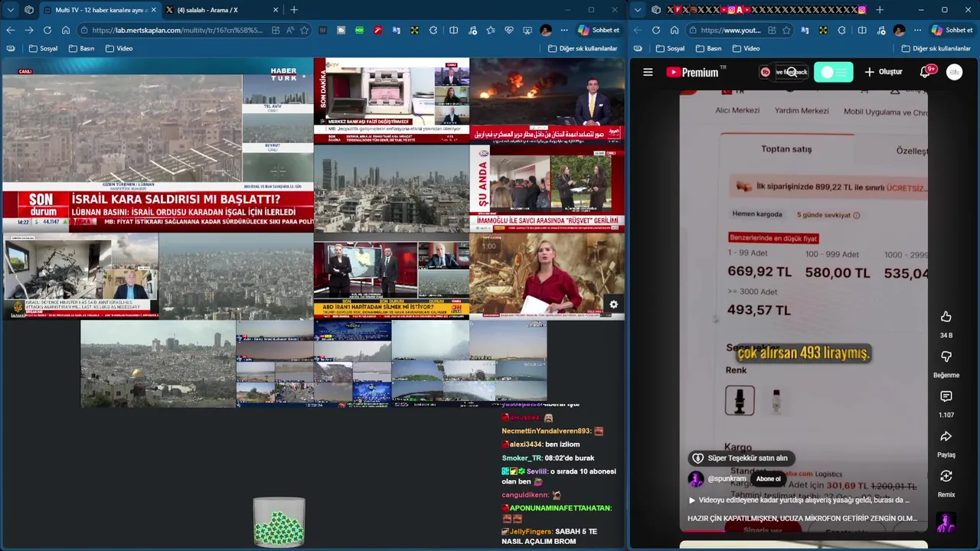Open Basın bookmarks folder in left window
Viewport: 980px width, 551px height.
pos(81,48)
